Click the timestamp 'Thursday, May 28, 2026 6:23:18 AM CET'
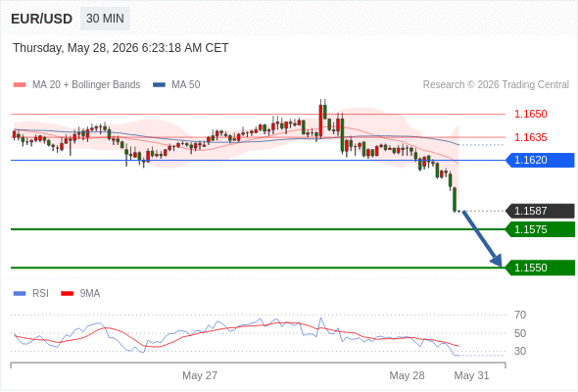Image resolution: width=578 pixels, height=392 pixels. tap(120, 48)
